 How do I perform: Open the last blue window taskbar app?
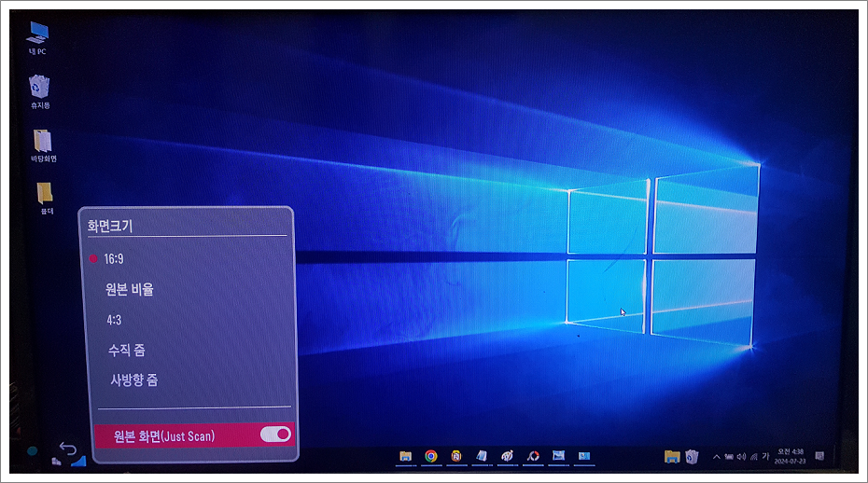click(x=584, y=456)
